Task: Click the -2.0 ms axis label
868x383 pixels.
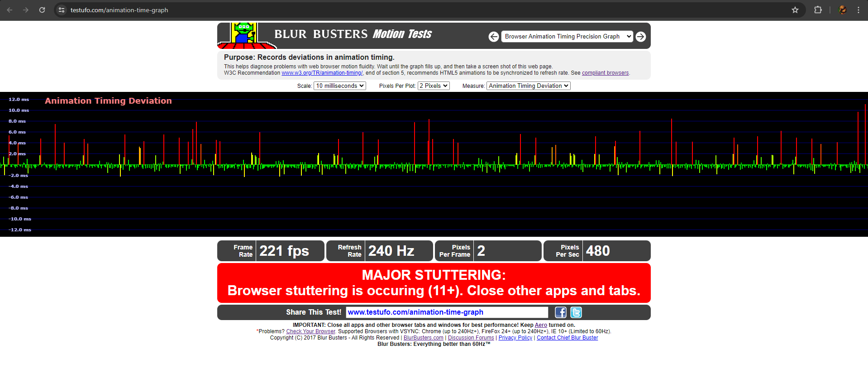Action: (x=18, y=176)
